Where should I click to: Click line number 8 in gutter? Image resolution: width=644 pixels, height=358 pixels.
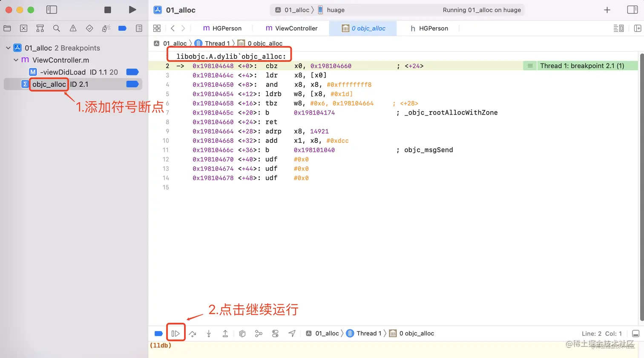[167, 122]
